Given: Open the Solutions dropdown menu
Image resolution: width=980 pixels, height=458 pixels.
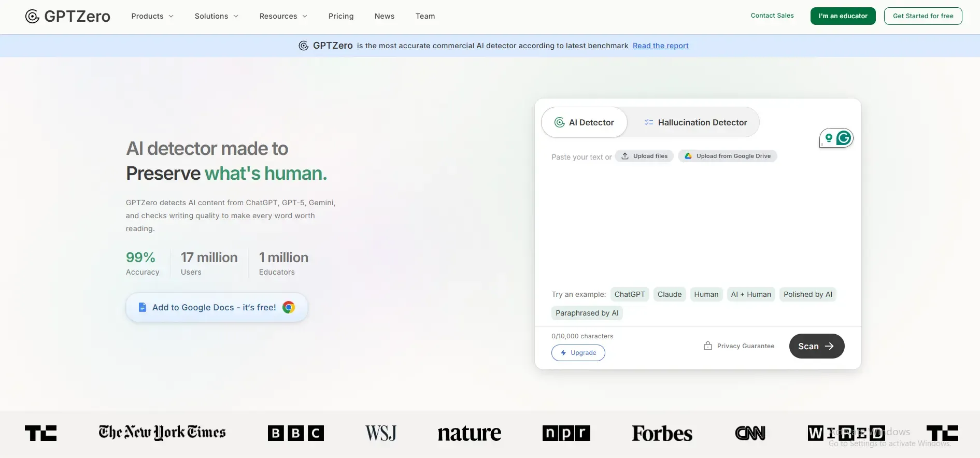Looking at the screenshot, I should coord(216,16).
